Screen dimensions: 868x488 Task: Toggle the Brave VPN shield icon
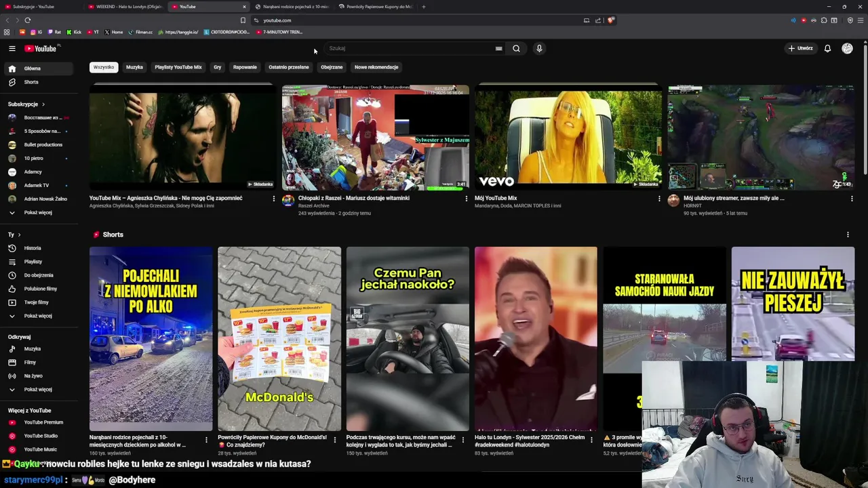coord(850,20)
